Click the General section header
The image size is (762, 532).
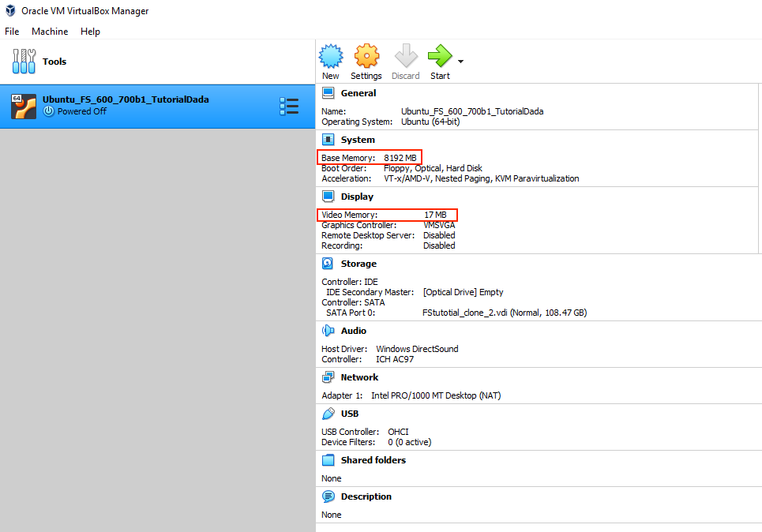[x=358, y=93]
